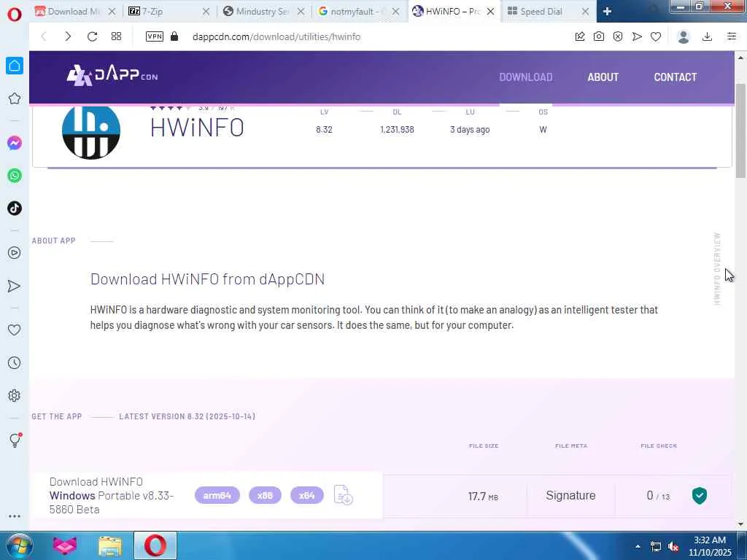Screen dimensions: 747x560
Task: Click the share/edit icon in address bar
Action: (580, 36)
